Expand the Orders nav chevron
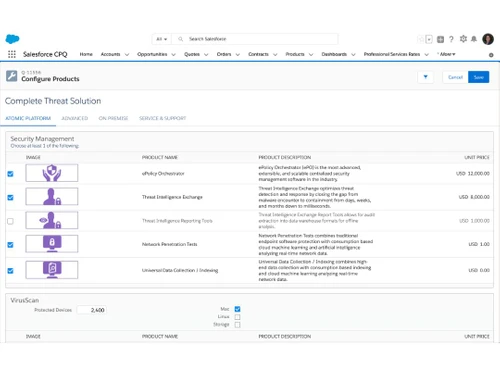 (x=237, y=54)
